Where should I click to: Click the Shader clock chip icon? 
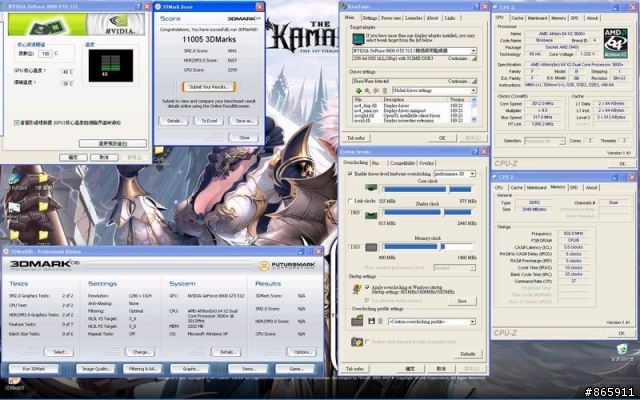(x=371, y=214)
